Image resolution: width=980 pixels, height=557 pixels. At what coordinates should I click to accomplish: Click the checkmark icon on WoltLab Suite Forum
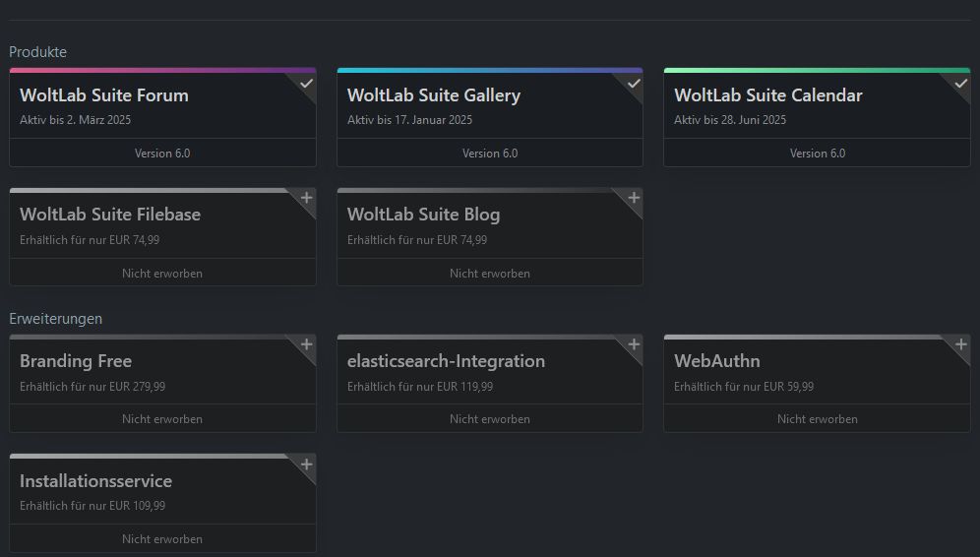[306, 85]
